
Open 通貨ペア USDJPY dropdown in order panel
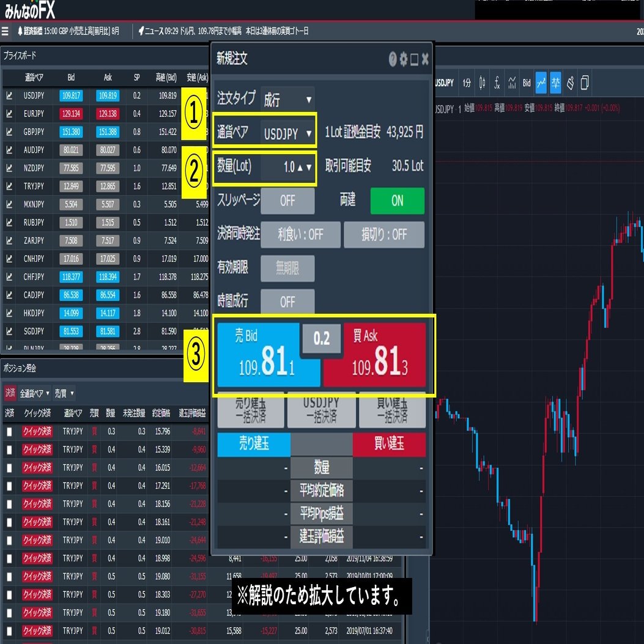point(288,133)
